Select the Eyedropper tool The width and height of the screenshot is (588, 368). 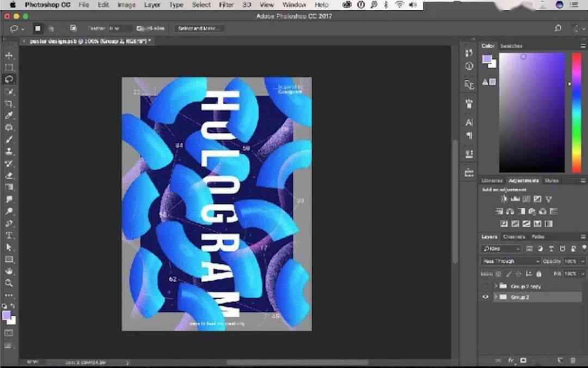pyautogui.click(x=9, y=116)
